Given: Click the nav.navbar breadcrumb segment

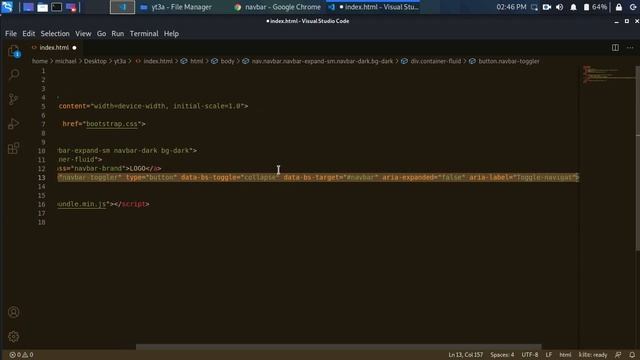Looking at the screenshot, I should tap(322, 61).
